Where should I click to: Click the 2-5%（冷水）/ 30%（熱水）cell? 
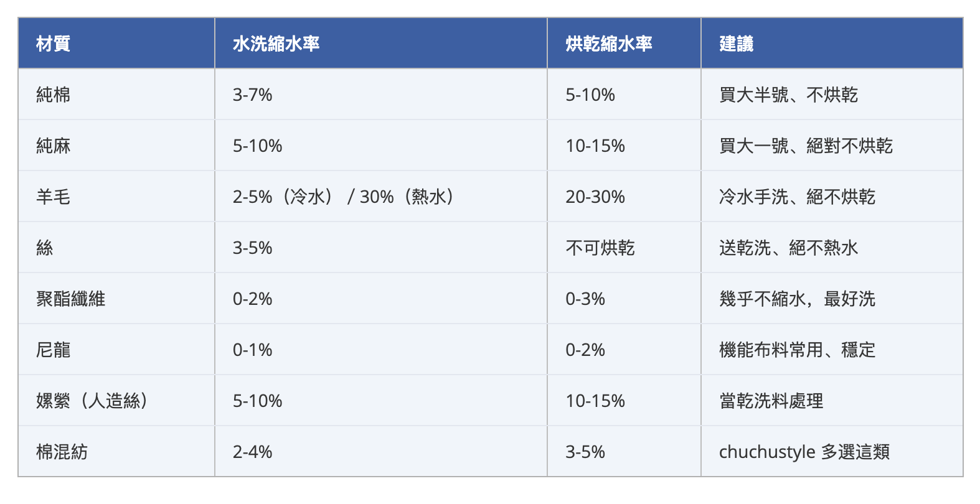tap(344, 197)
